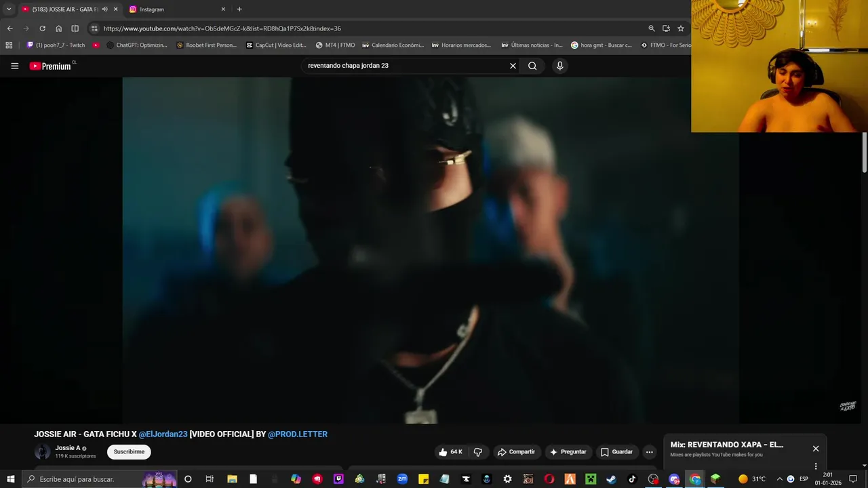Switch ESP keyboard language
This screenshot has height=488, width=868.
[804, 479]
